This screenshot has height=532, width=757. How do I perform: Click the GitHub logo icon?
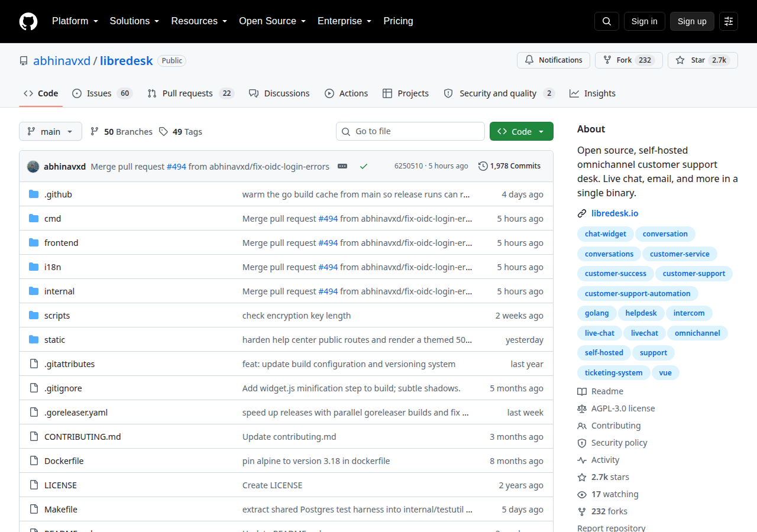(x=28, y=21)
